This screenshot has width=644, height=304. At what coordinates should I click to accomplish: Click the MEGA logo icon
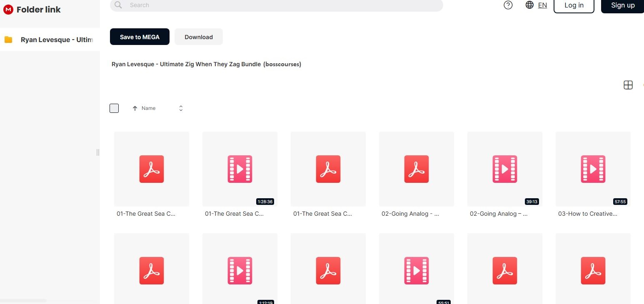click(8, 10)
